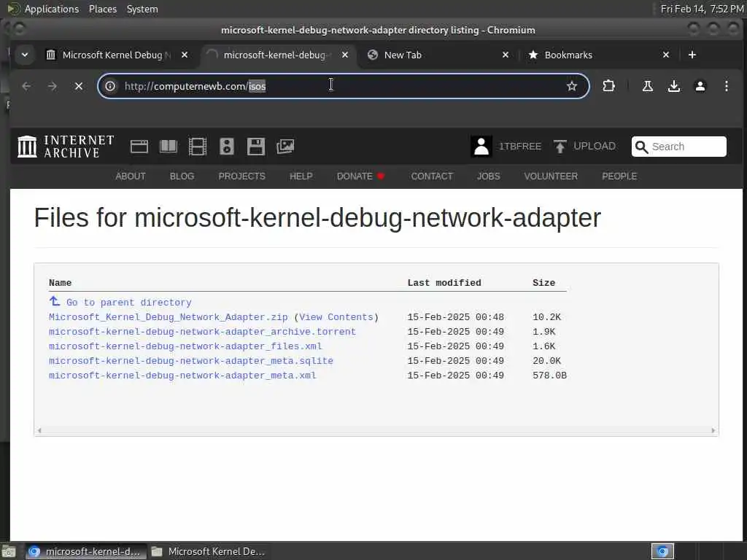Go back with the browser back arrow
The height and width of the screenshot is (560, 747).
[26, 86]
